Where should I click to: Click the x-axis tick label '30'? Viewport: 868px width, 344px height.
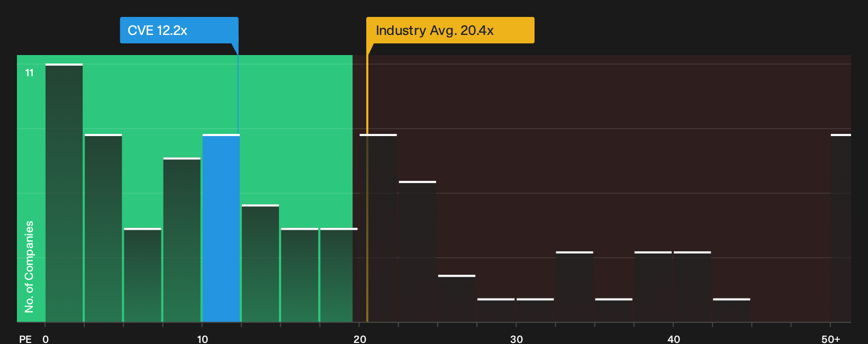coord(517,339)
